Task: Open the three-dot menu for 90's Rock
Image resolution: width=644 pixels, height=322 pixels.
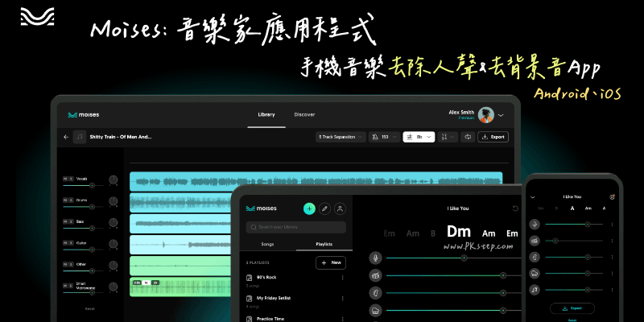Action: [x=342, y=278]
